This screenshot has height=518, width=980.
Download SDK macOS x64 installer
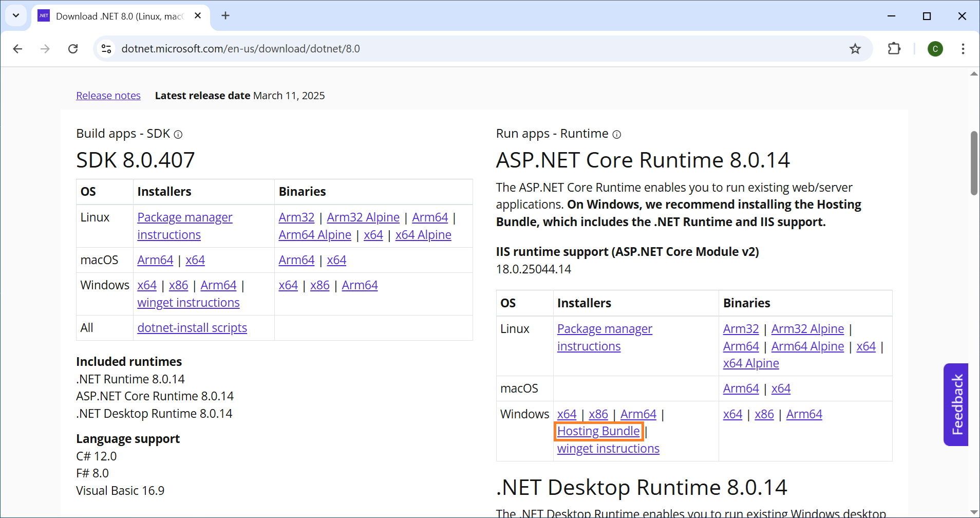195,260
